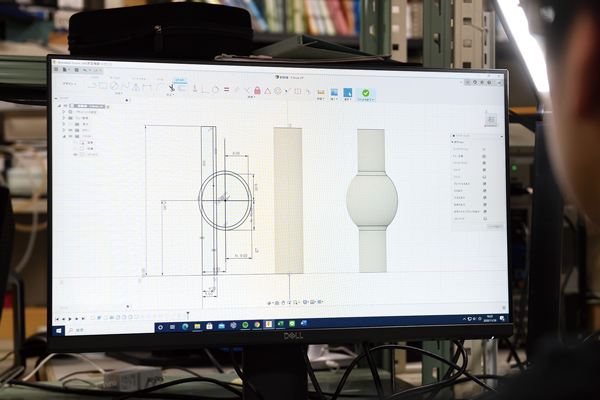Apply the Coincident constraint
Viewport: 600px width, 400px height.
pos(205,89)
